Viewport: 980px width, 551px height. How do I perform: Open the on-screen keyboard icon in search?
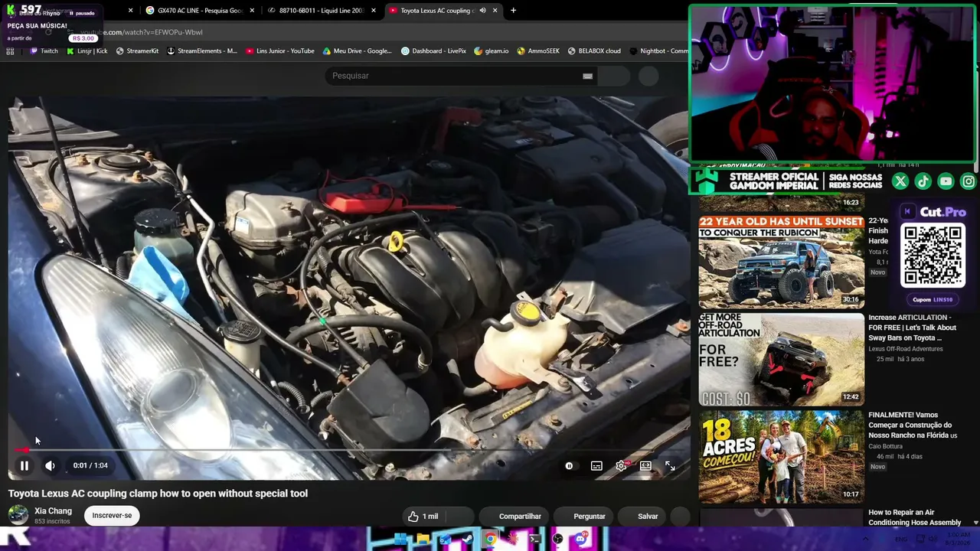coord(587,76)
